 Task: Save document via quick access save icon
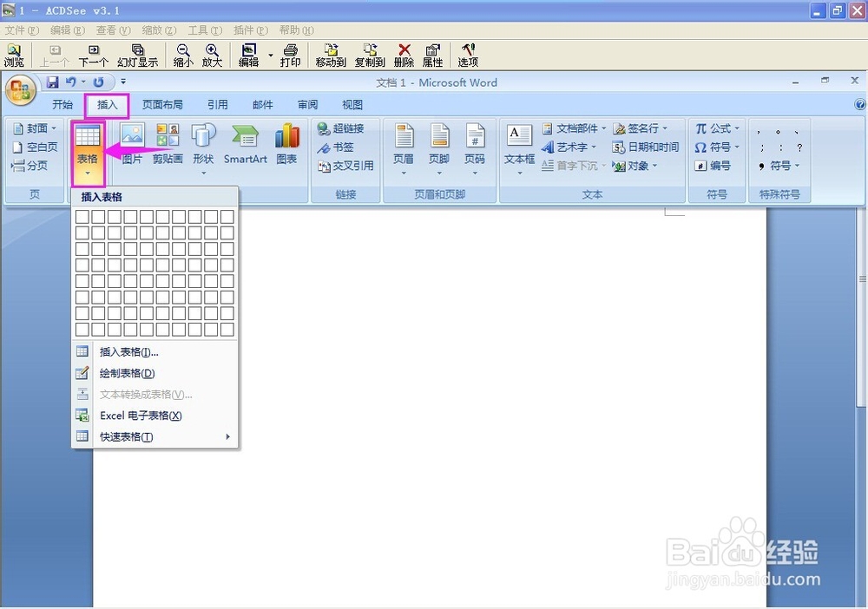tap(53, 82)
